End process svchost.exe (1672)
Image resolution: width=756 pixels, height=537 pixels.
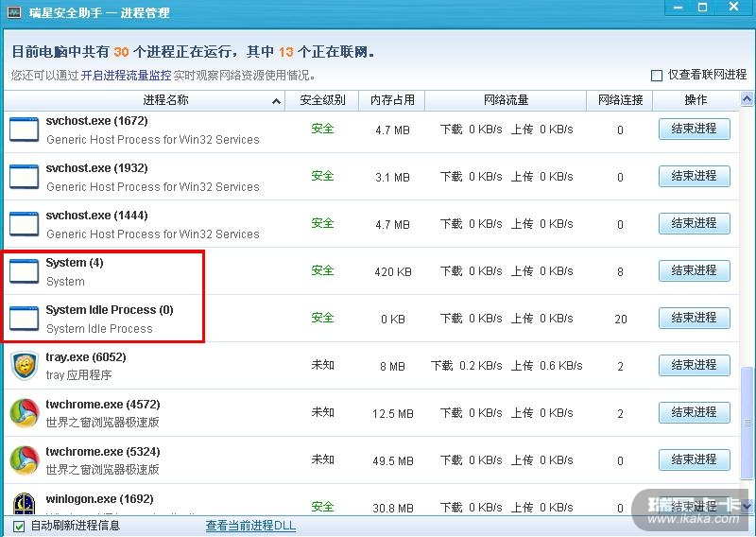tap(695, 129)
